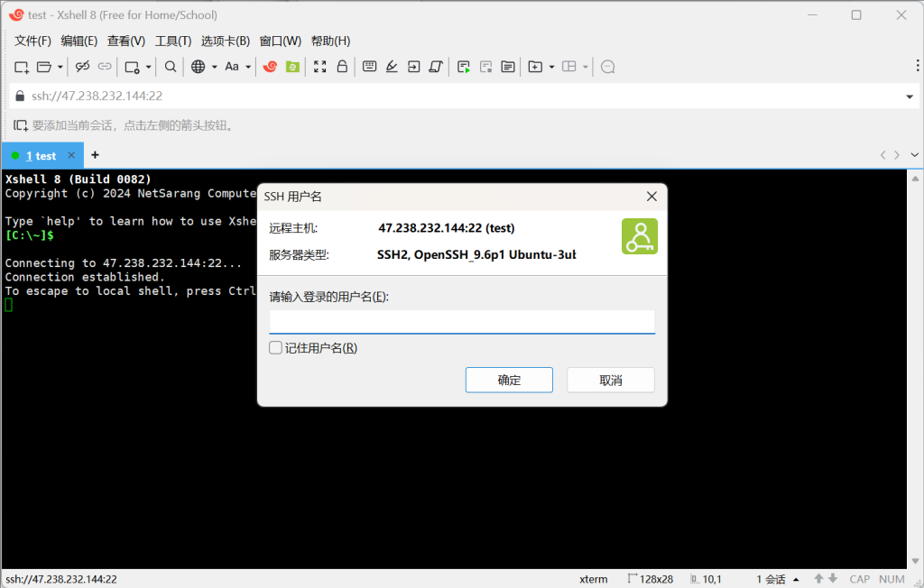This screenshot has height=588, width=924.
Task: Click the green user key icon in dialog
Action: pos(640,236)
